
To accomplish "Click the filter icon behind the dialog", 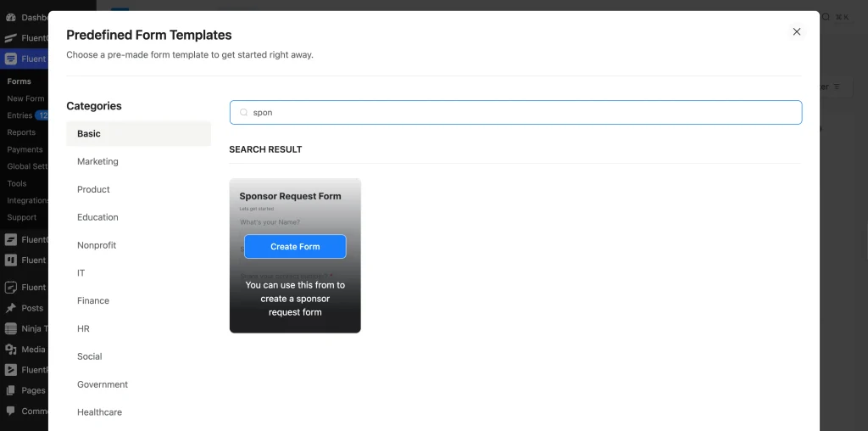I will coord(837,87).
